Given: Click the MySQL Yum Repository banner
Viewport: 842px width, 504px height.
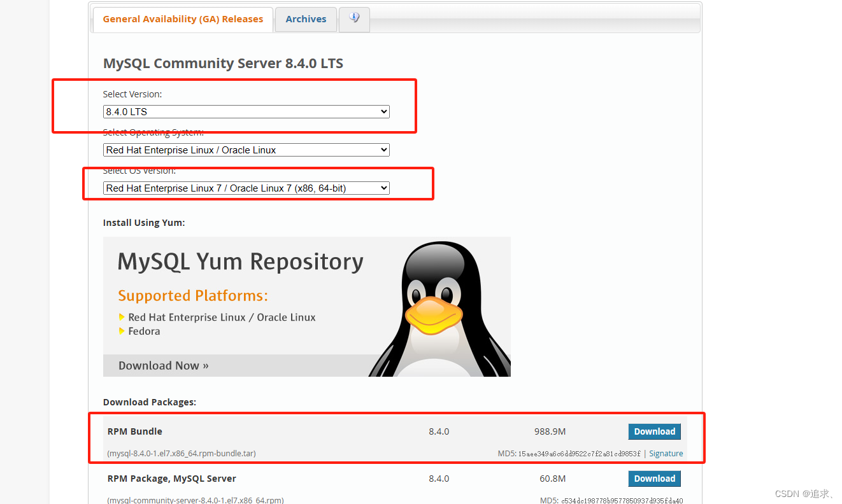Looking at the screenshot, I should coord(240,262).
